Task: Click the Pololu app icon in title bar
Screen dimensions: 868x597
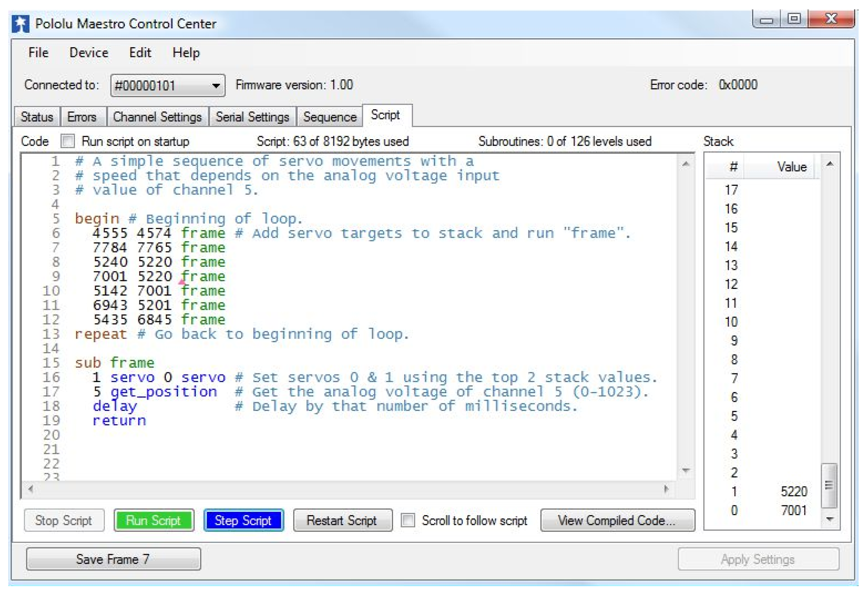Action: (21, 23)
